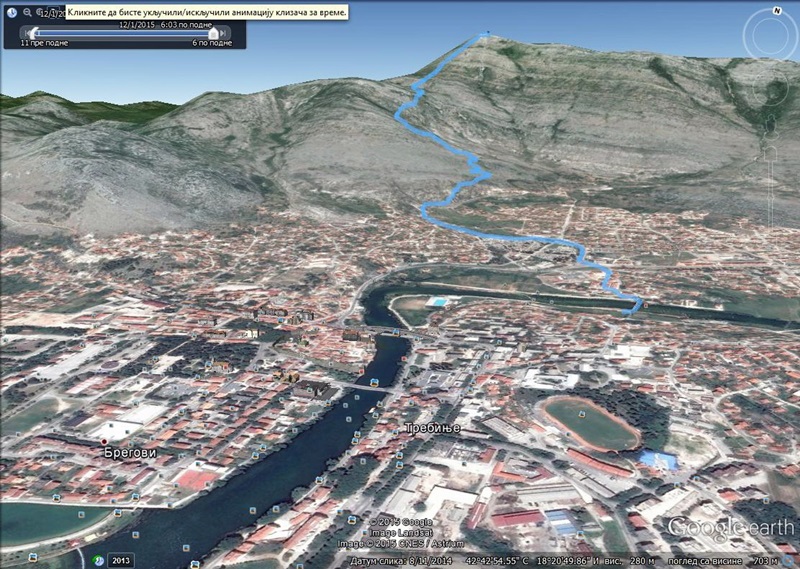Toggle the time slider animation clock icon
This screenshot has height=569, width=800.
[x=10, y=12]
